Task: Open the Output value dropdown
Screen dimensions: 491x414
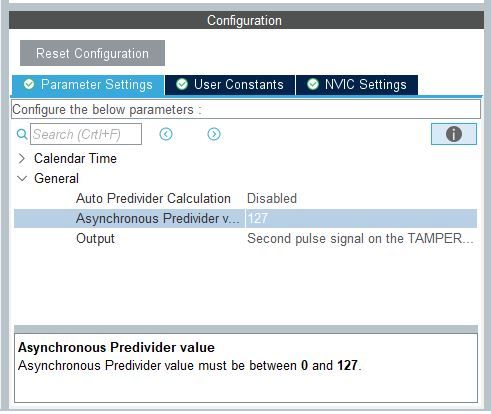Action: [361, 239]
